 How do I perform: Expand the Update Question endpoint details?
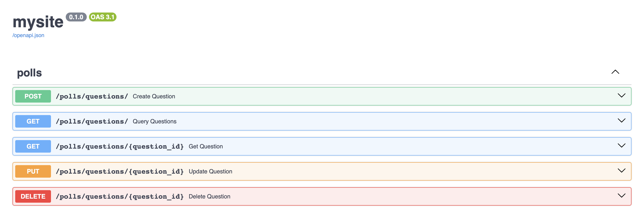click(x=622, y=171)
